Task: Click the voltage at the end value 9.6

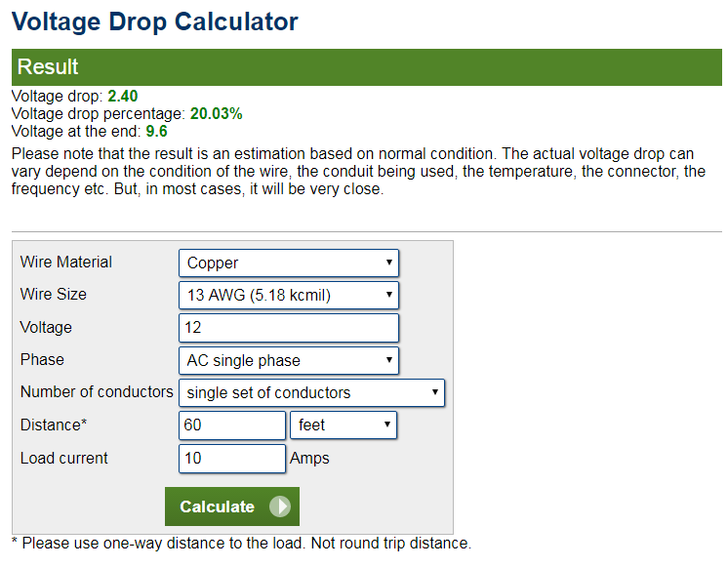Action: tap(157, 130)
